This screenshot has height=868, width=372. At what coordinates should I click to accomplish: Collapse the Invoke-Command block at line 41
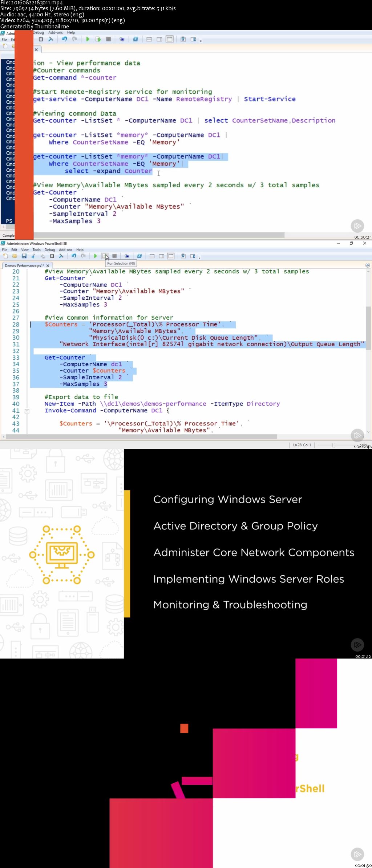click(27, 411)
